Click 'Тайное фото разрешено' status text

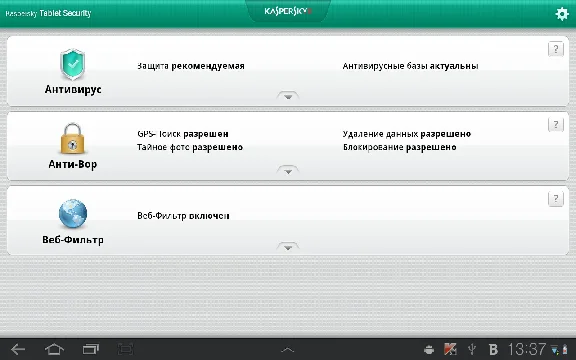[x=190, y=147]
